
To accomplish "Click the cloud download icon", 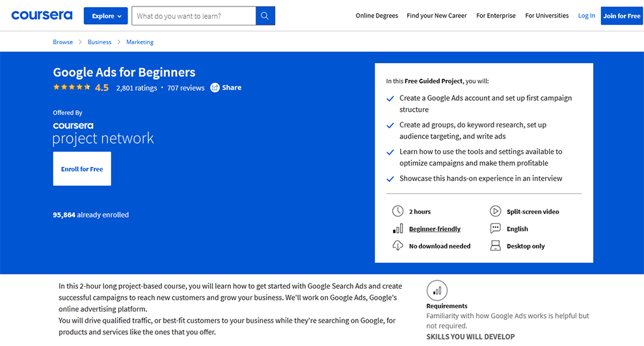I will (397, 246).
